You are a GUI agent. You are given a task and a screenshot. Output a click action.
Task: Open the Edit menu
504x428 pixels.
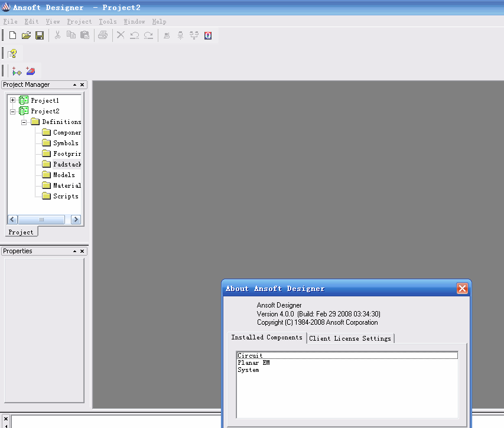pyautogui.click(x=31, y=21)
